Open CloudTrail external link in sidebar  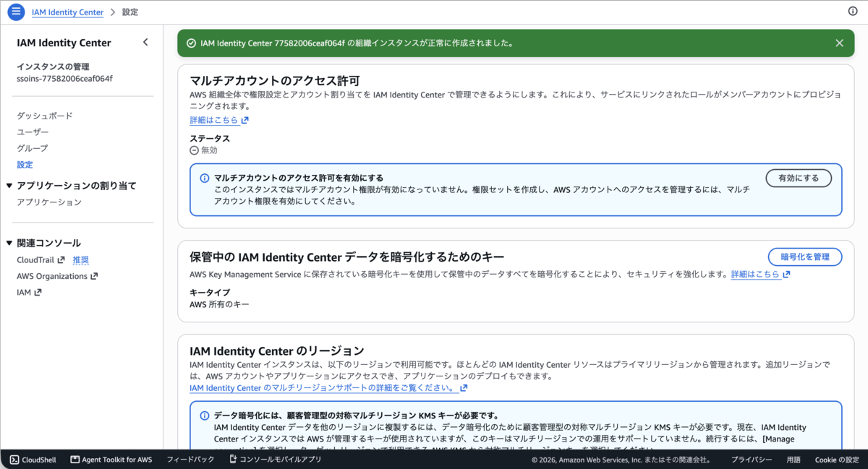click(x=41, y=260)
